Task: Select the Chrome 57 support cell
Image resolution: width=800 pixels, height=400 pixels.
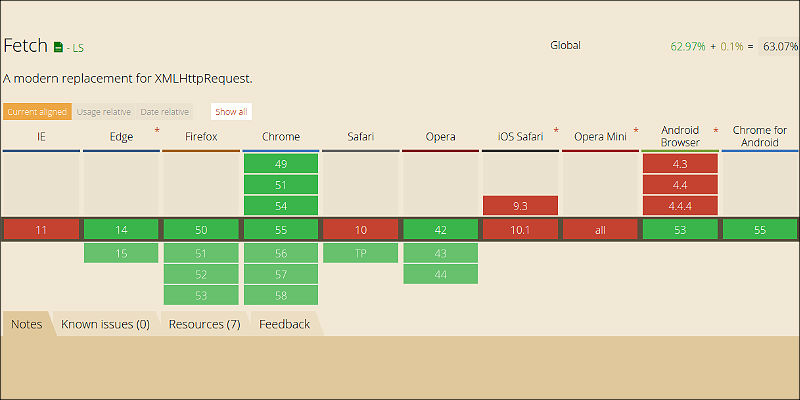Action: click(281, 274)
